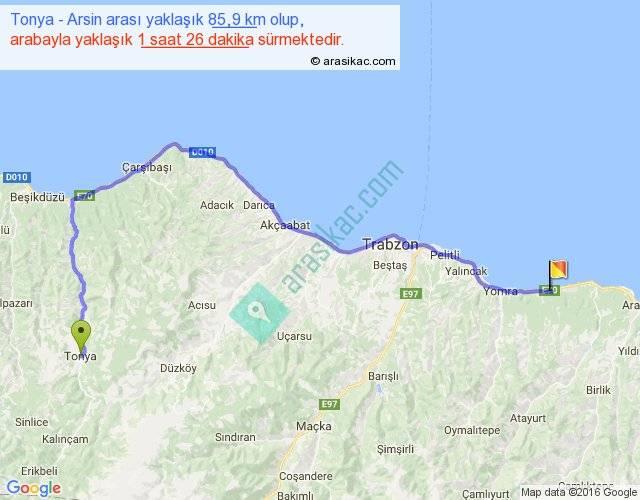Click the Map data ©2016 Google attribution
The width and height of the screenshot is (640, 500).
click(x=578, y=492)
